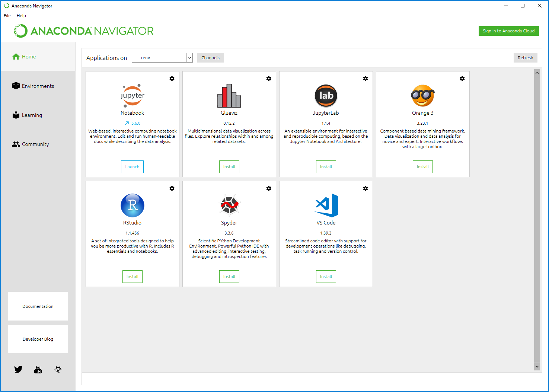
Task: Click the vertical scrollbar track
Action: click(537, 220)
